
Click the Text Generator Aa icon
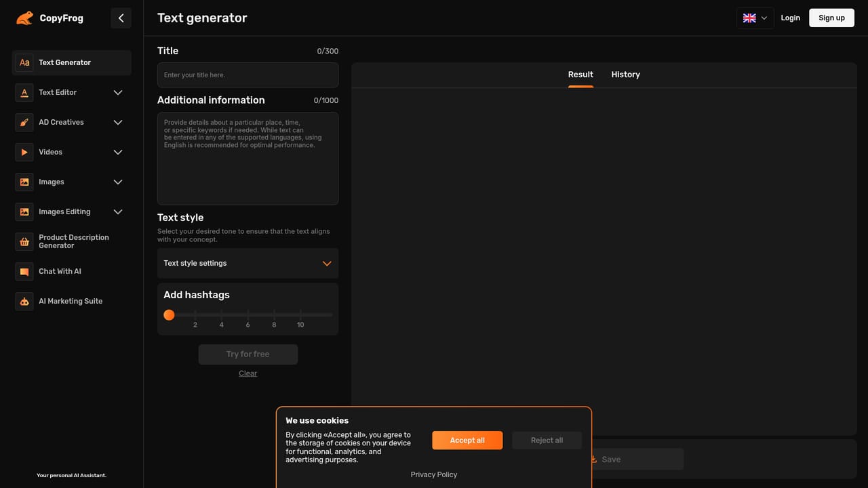pyautogui.click(x=24, y=62)
